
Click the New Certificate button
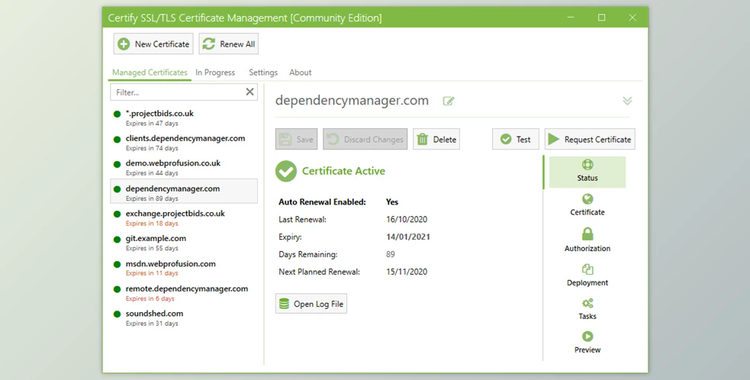(153, 44)
